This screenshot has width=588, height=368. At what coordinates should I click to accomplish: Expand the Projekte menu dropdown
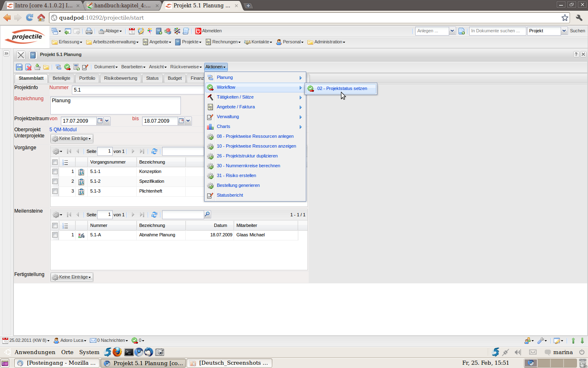189,42
